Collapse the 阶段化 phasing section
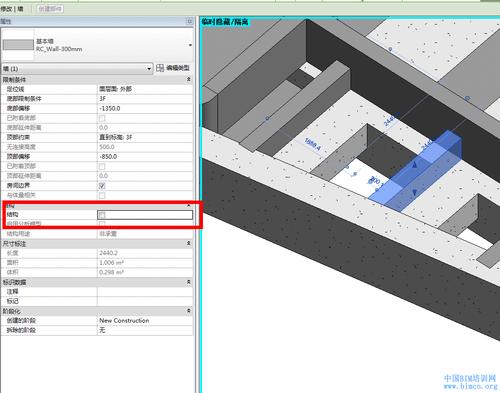 (x=189, y=311)
